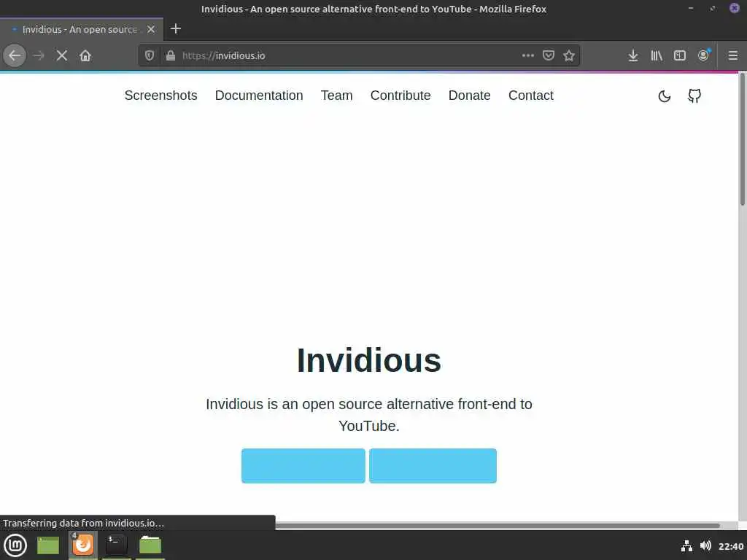The image size is (747, 560).
Task: Save page to Pocket
Action: pyautogui.click(x=549, y=55)
